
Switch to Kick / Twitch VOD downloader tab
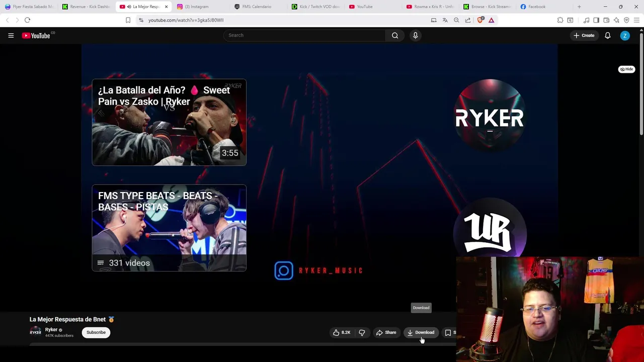(316, 7)
